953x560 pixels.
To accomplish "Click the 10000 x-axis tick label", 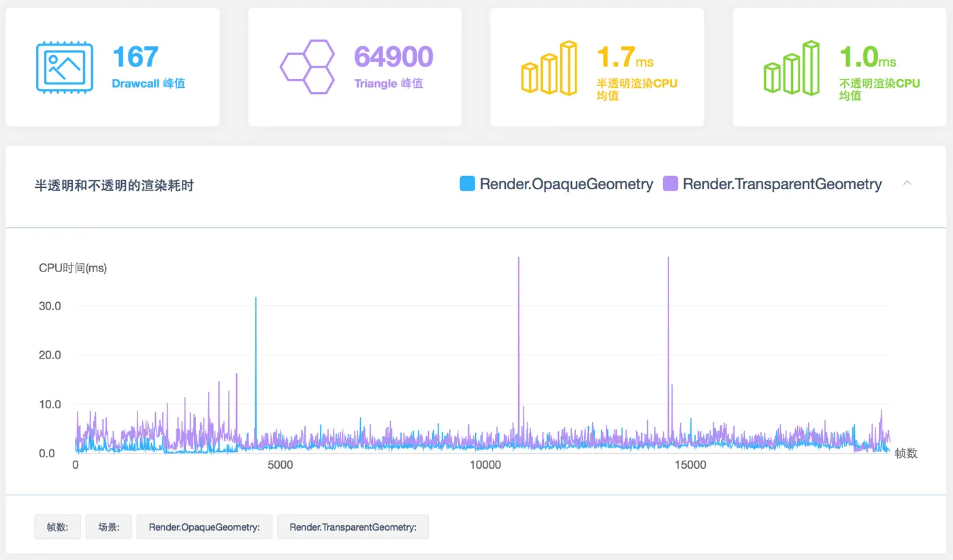I will pyautogui.click(x=485, y=465).
